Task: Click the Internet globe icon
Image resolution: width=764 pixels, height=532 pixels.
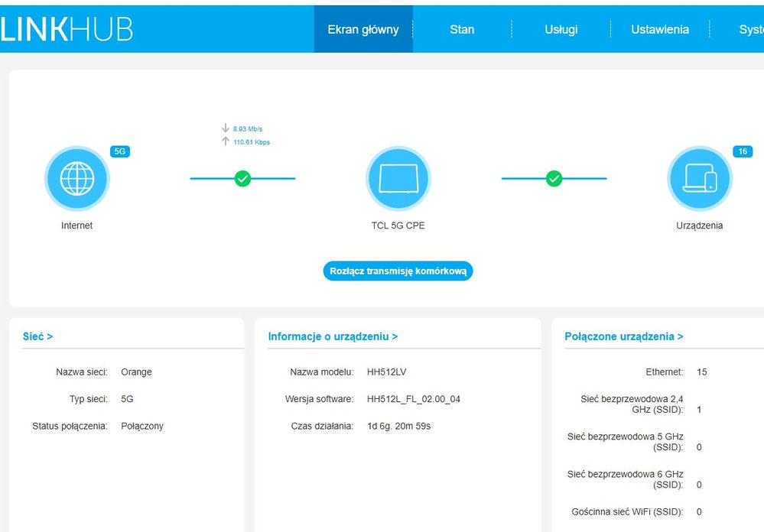Action: [x=77, y=179]
